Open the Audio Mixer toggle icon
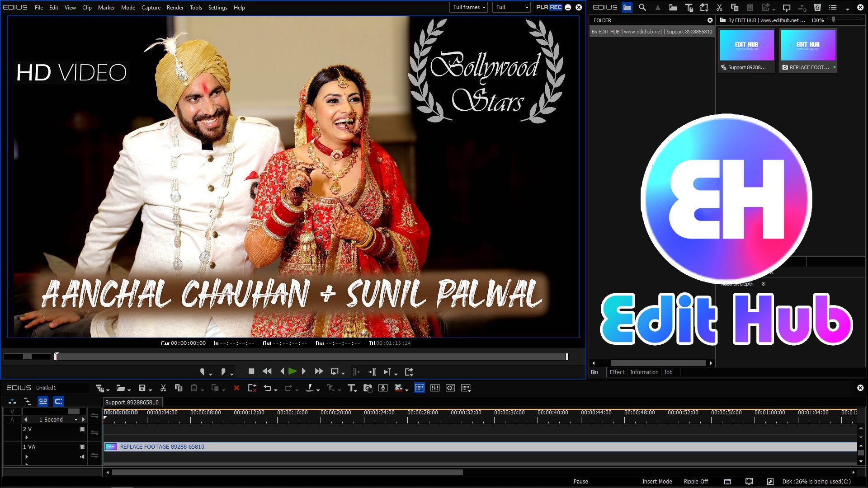 (x=435, y=388)
